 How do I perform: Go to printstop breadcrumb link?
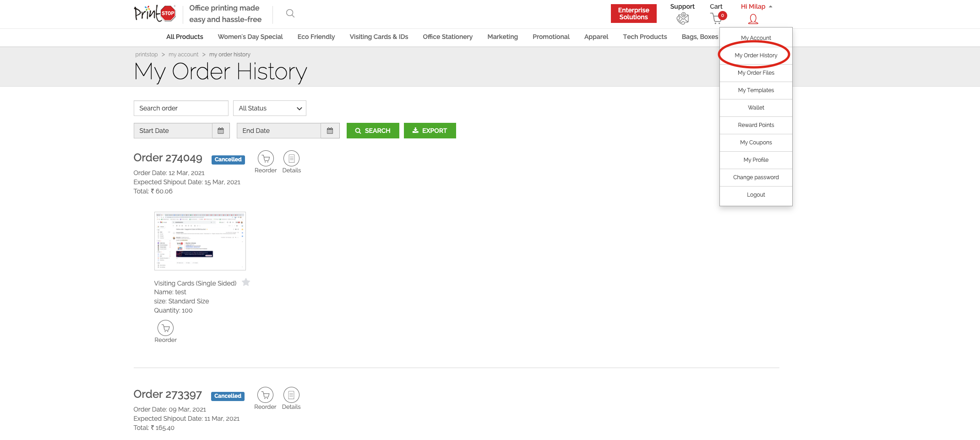147,55
